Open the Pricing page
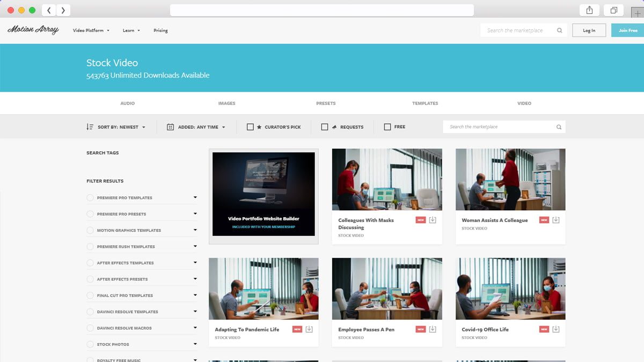The image size is (644, 362). (x=160, y=31)
